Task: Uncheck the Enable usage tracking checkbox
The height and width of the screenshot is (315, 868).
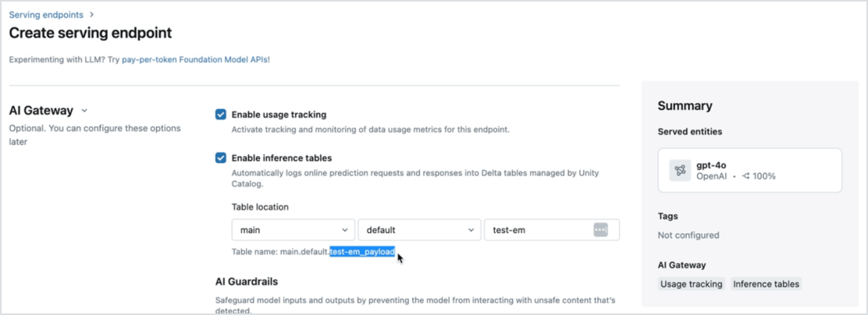Action: (x=221, y=115)
